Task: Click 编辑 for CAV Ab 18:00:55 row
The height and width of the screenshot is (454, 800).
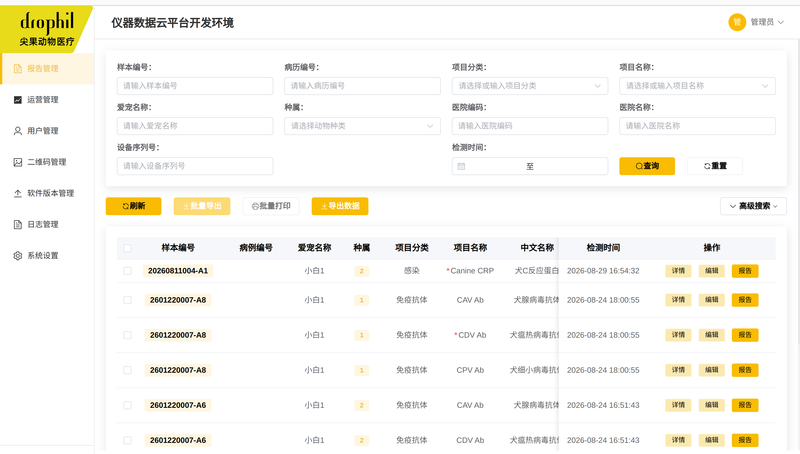Action: 711,300
